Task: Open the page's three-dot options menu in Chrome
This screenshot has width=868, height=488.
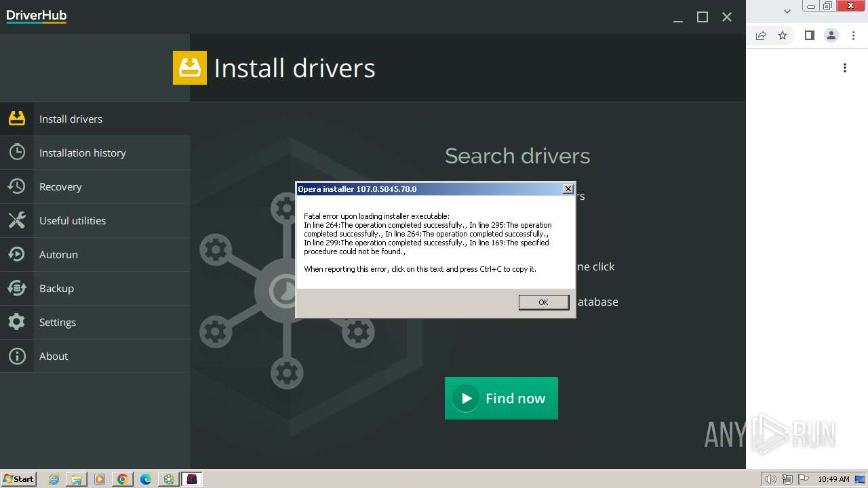Action: [x=845, y=68]
